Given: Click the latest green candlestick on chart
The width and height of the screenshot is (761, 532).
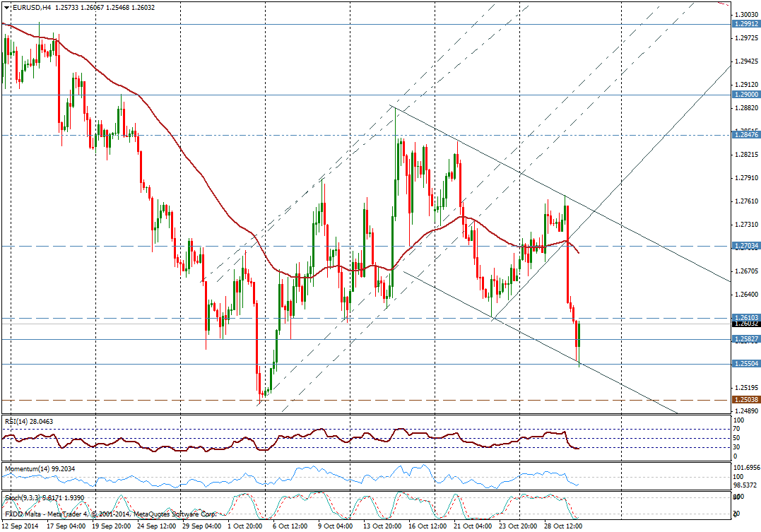Looking at the screenshot, I should (579, 333).
